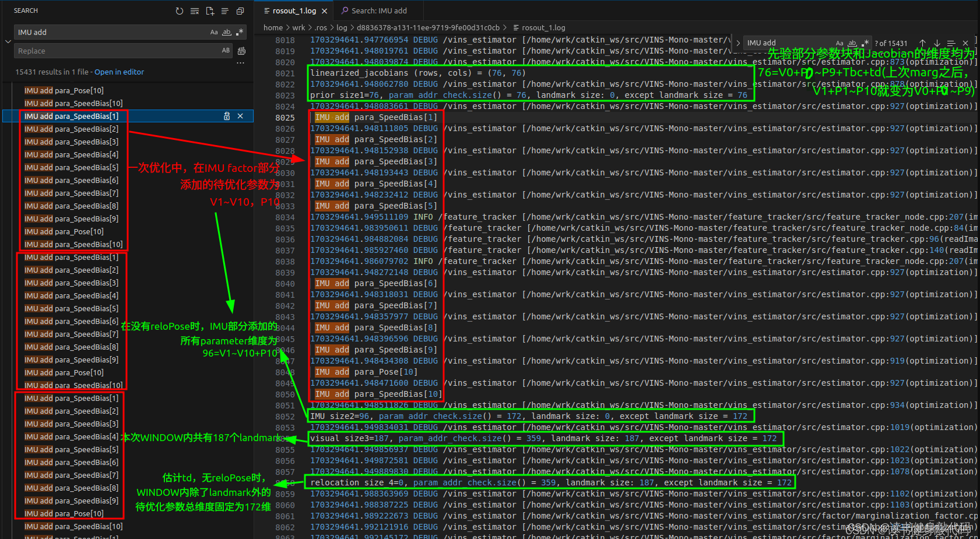Click 'relocation size 4=0' log line
Viewport: 980px width, 539px height.
[551, 483]
